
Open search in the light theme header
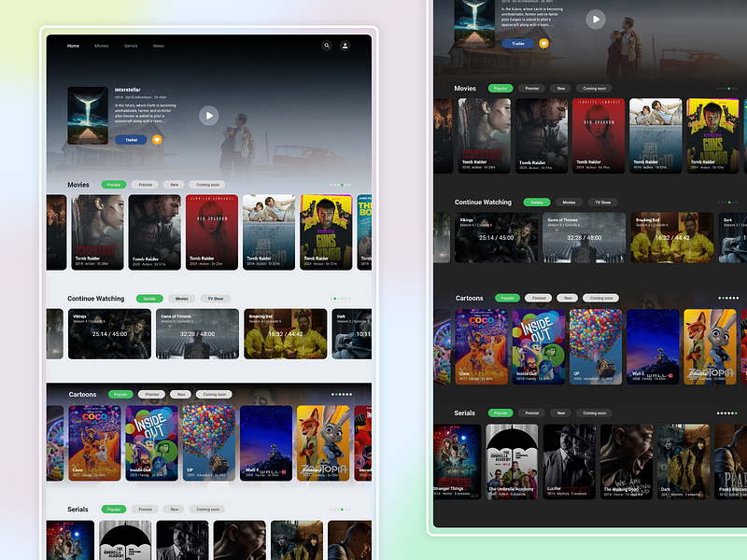tap(327, 46)
